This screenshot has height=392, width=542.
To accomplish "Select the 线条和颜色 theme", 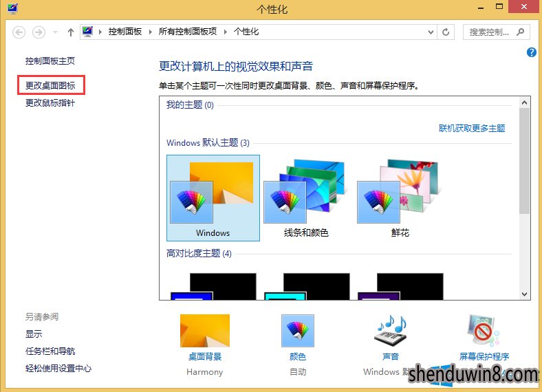I will 306,198.
